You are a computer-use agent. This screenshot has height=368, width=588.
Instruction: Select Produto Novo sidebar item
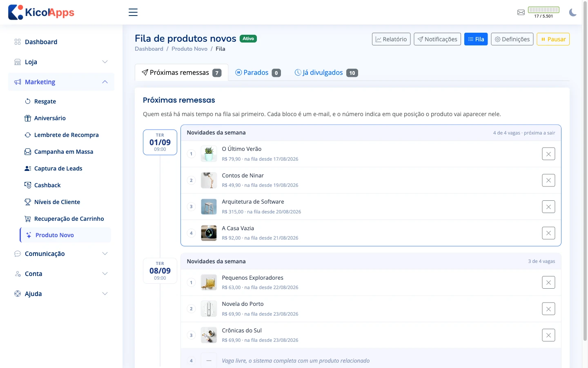(x=65, y=235)
